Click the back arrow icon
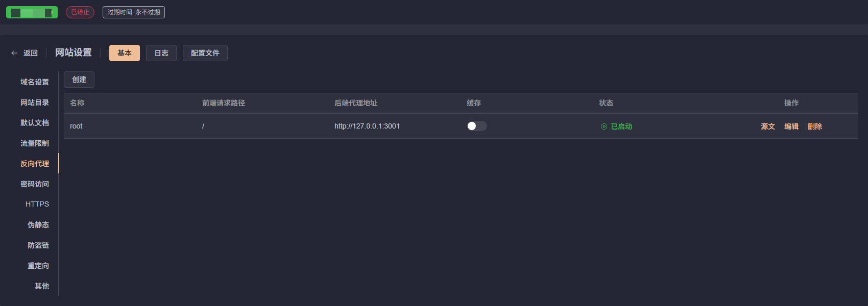The width and height of the screenshot is (868, 306). tap(14, 53)
